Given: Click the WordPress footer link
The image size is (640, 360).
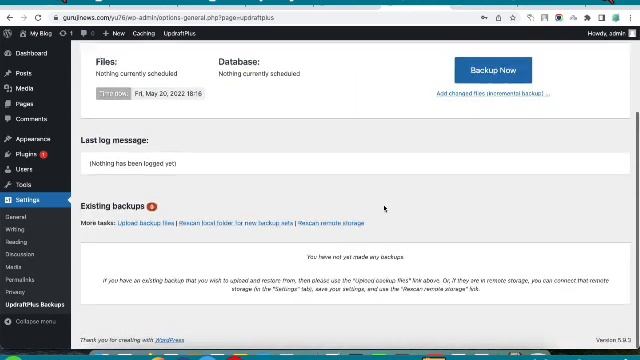Looking at the screenshot, I should pyautogui.click(x=169, y=340).
